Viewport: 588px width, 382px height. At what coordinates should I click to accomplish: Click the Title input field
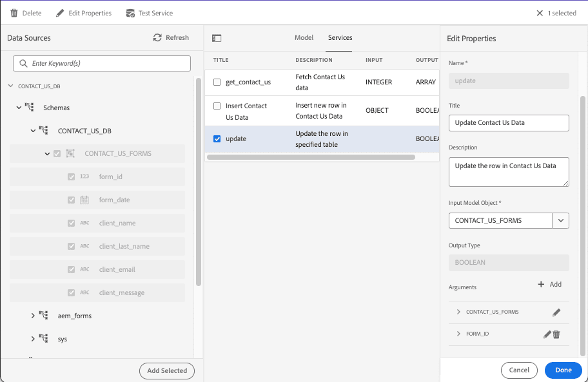point(509,123)
